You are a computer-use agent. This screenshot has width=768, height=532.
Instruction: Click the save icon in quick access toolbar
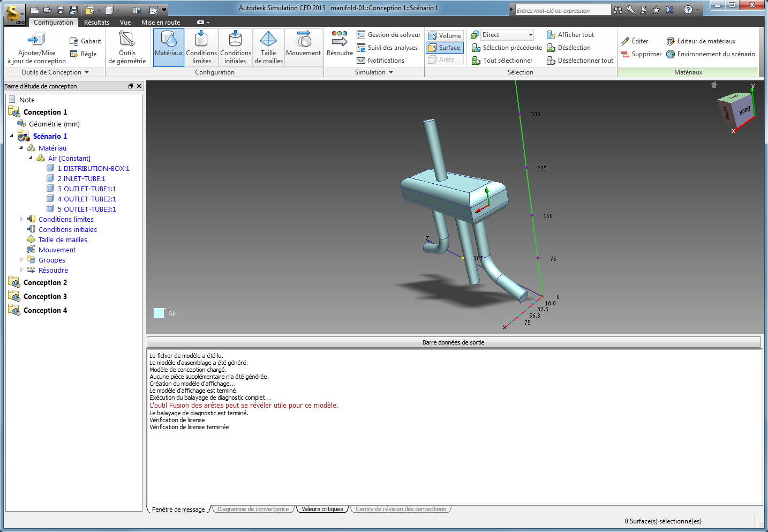click(61, 10)
